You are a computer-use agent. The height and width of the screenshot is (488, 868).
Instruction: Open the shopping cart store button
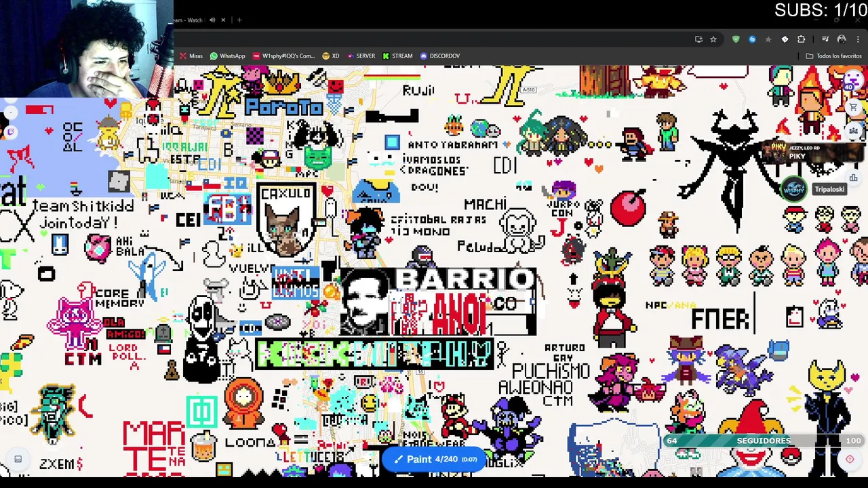point(854,107)
